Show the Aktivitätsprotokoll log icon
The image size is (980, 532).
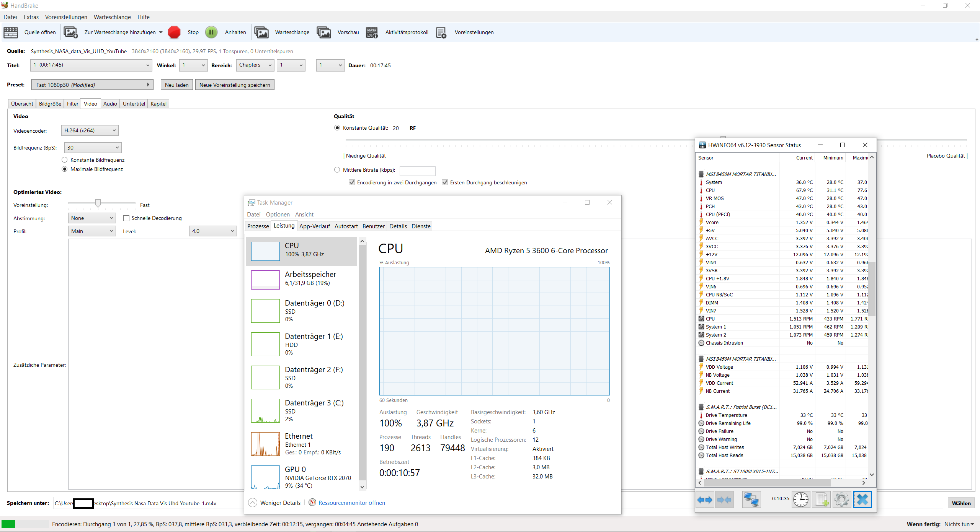click(372, 32)
